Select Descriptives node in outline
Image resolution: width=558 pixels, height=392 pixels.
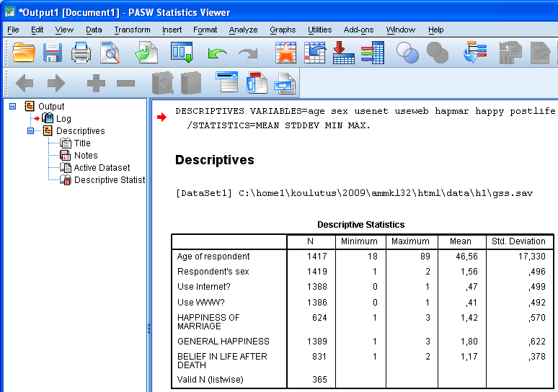tap(81, 131)
